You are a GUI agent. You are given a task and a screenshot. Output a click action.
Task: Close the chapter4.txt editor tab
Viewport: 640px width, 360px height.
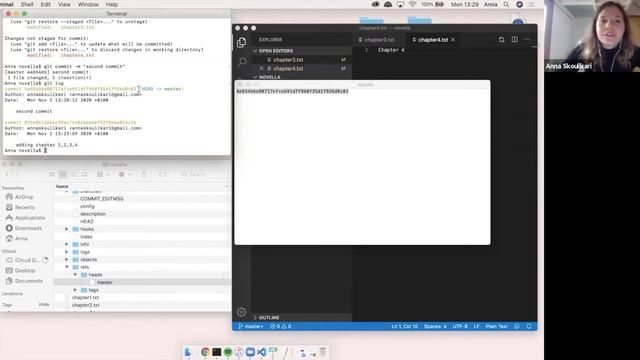tap(453, 40)
